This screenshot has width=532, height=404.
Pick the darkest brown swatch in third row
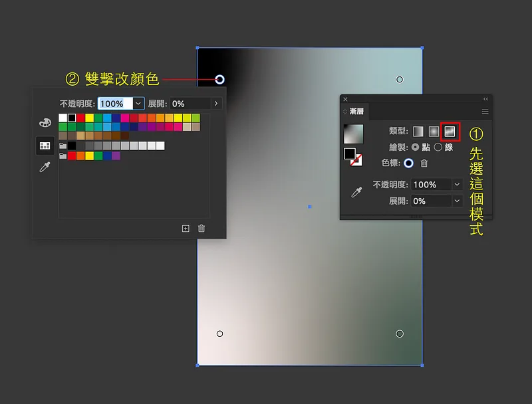[x=125, y=136]
